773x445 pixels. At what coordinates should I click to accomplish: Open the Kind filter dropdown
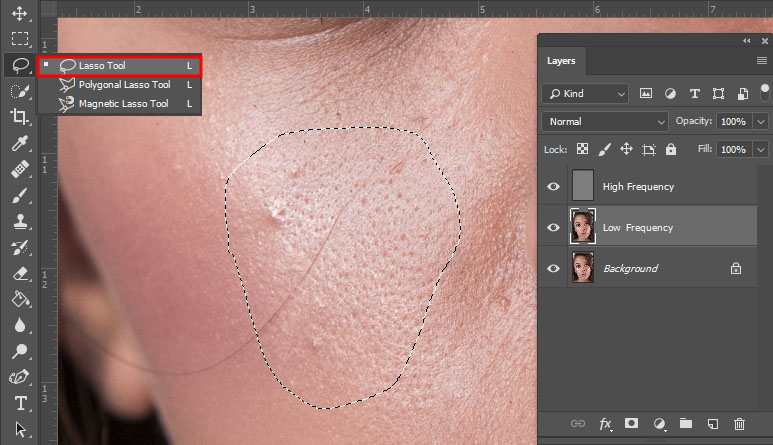click(x=586, y=93)
